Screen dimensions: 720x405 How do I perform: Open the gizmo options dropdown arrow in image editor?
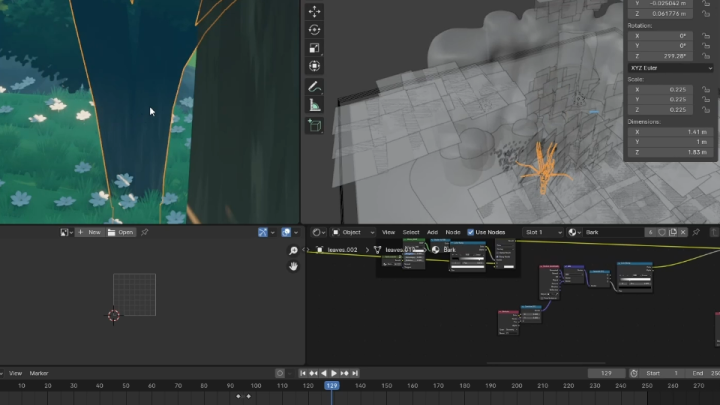273,232
